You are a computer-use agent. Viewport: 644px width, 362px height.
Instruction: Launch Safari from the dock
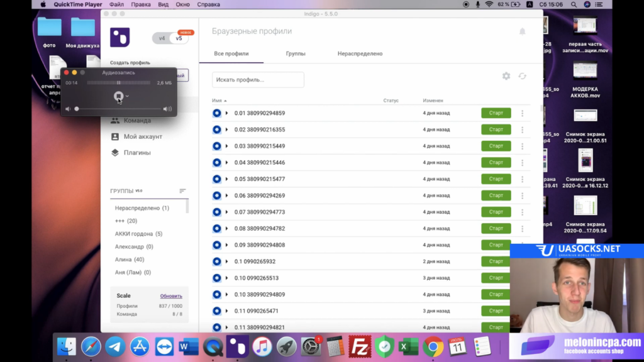pyautogui.click(x=91, y=347)
